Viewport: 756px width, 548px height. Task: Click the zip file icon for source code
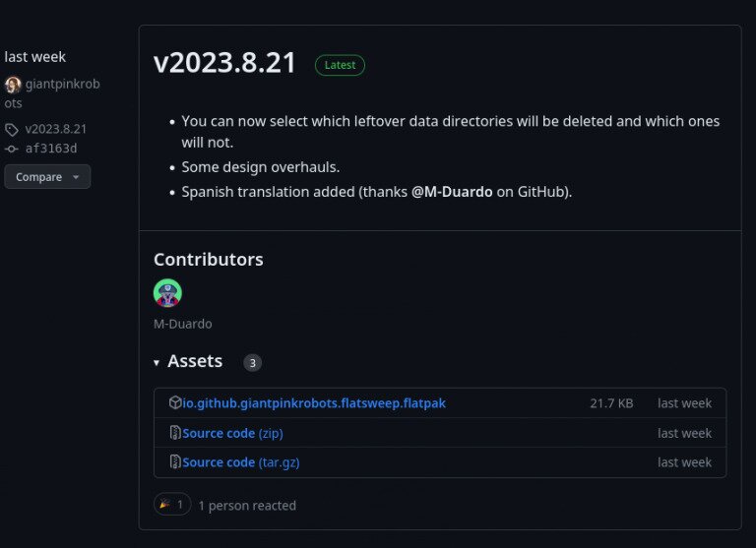[175, 433]
